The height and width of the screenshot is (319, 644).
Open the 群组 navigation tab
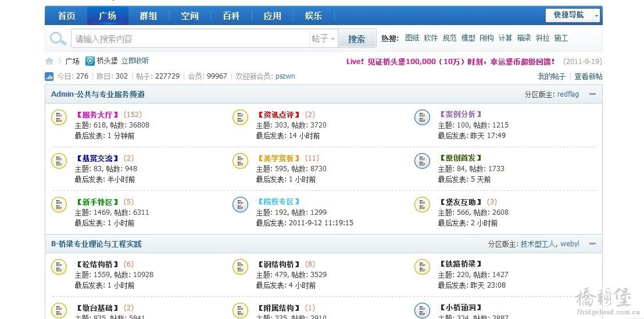(x=149, y=16)
